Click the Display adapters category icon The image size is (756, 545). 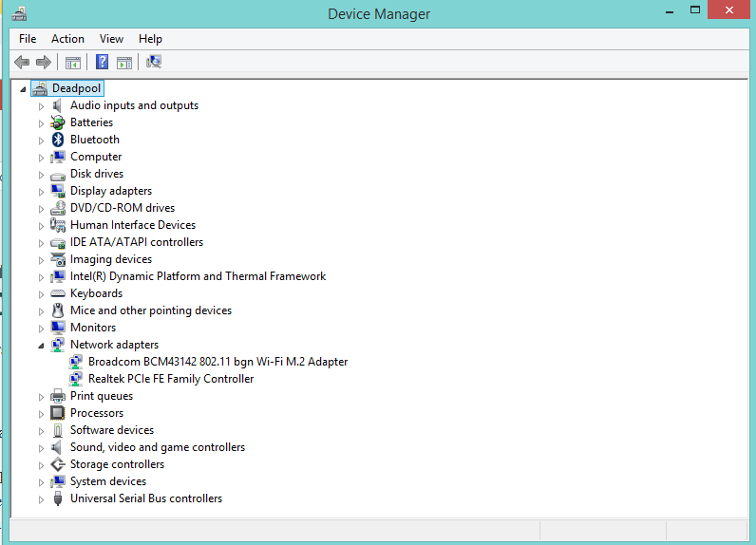(58, 191)
